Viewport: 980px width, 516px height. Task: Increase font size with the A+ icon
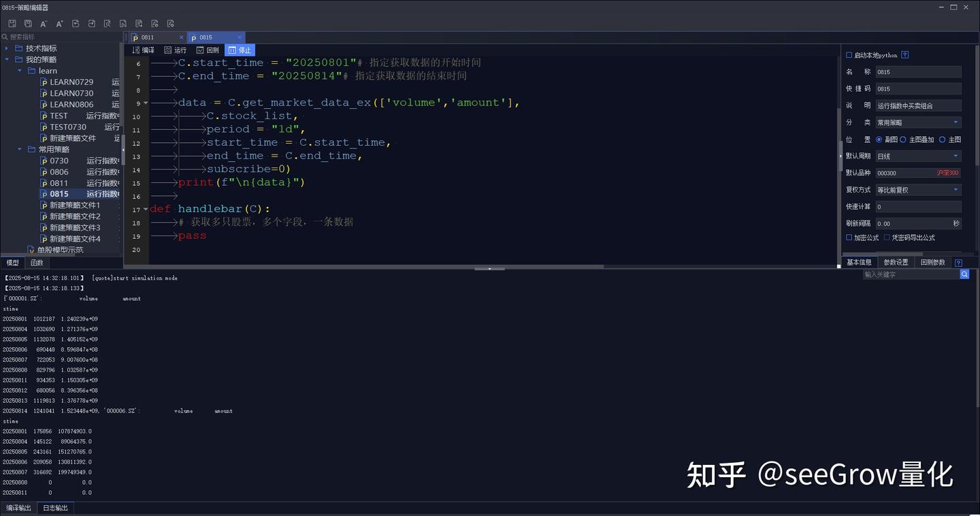pos(59,22)
